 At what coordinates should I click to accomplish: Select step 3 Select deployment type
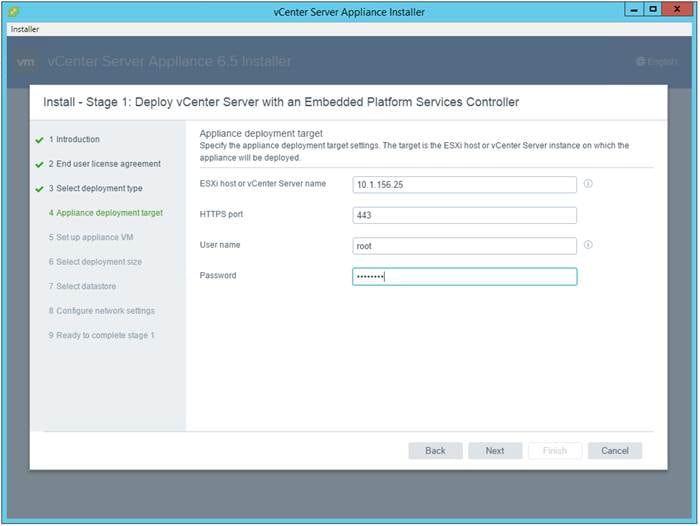[x=96, y=188]
